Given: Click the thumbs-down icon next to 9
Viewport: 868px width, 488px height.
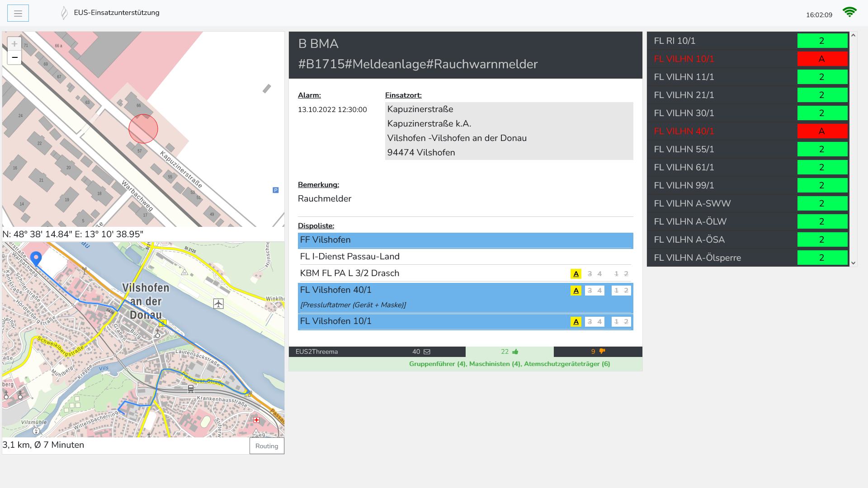Looking at the screenshot, I should [602, 352].
